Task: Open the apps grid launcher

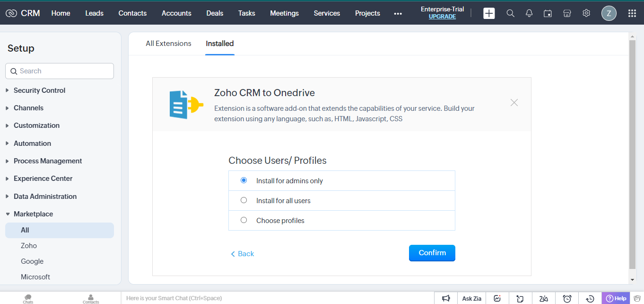Action: (632, 13)
